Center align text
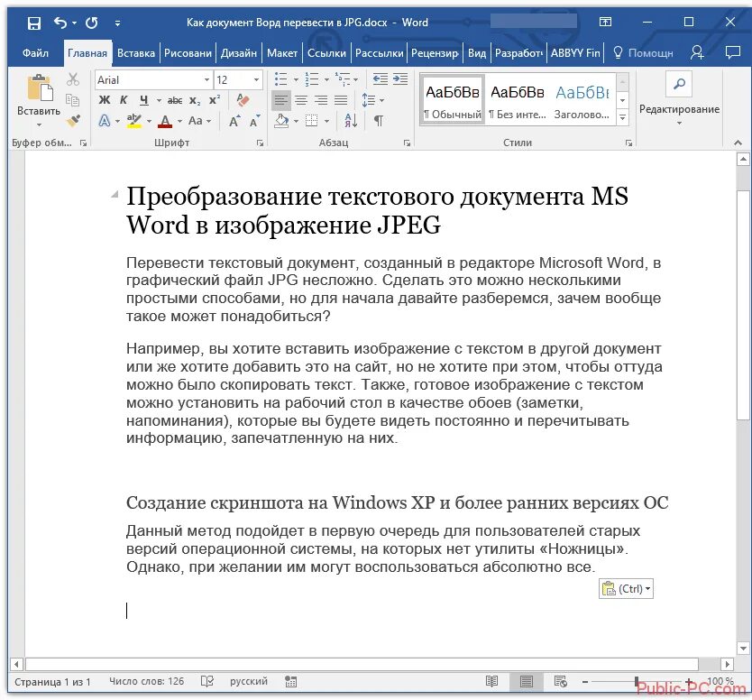Screen dimensions: 752x700 point(301,100)
